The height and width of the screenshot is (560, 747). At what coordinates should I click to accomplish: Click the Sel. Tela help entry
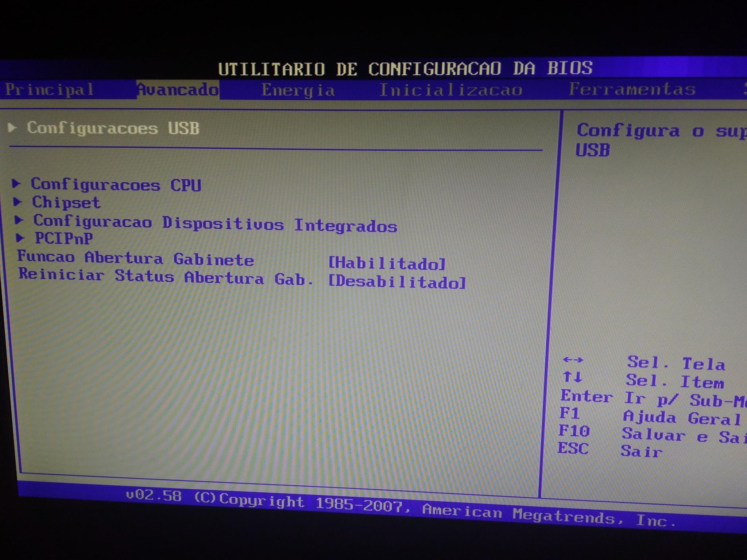click(676, 363)
